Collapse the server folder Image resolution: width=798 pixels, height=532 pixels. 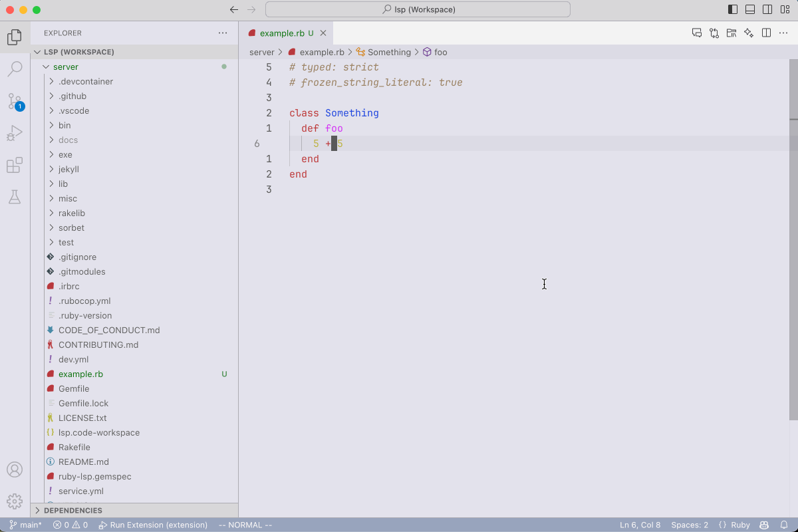[x=134, y=66]
